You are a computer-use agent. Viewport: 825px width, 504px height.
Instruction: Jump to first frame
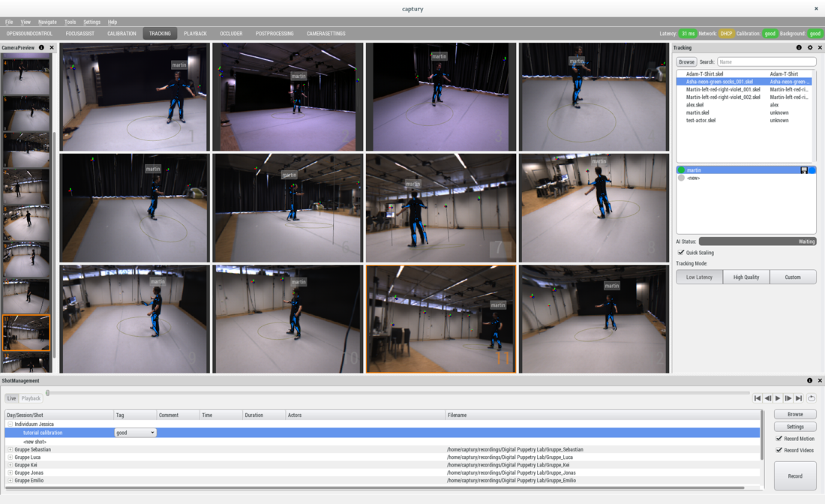tap(757, 398)
